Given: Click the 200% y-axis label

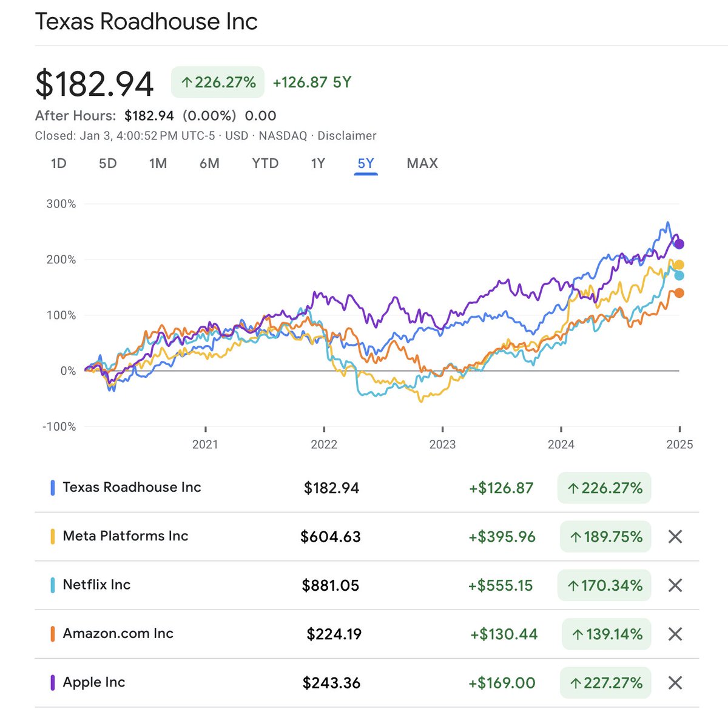Looking at the screenshot, I should [61, 260].
